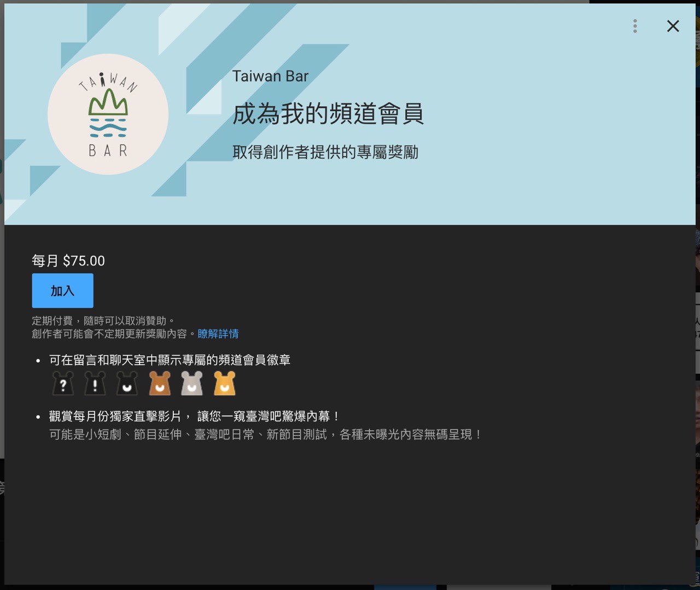700x590 pixels.
Task: Click the 可能是小短劇、節目延伸 perk description
Action: click(x=265, y=435)
